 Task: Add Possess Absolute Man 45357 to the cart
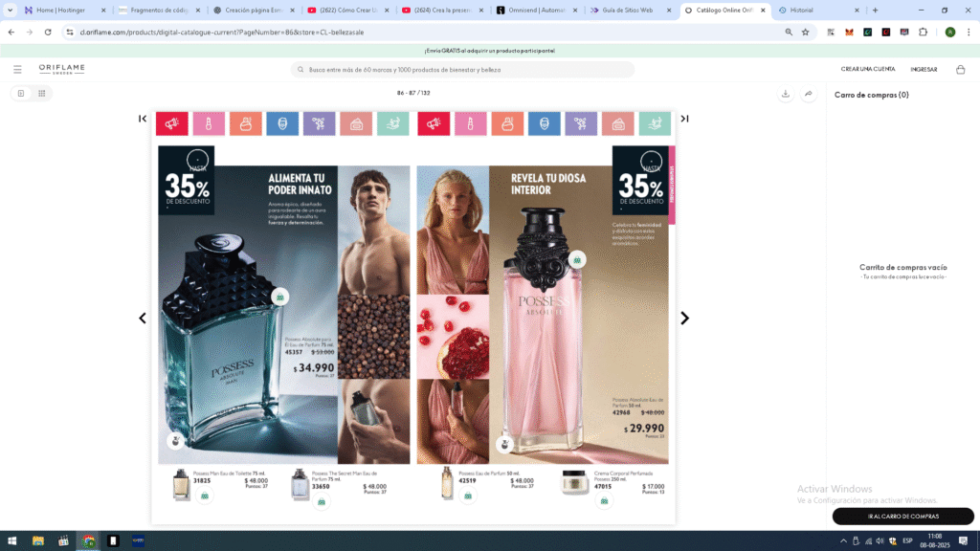[280, 298]
